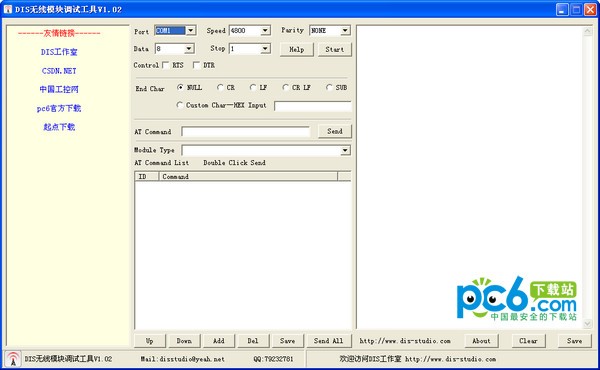Screen dimensions: 600x370
Task: Click Mail:disstudio@yeah.net in status bar
Action: [183, 359]
